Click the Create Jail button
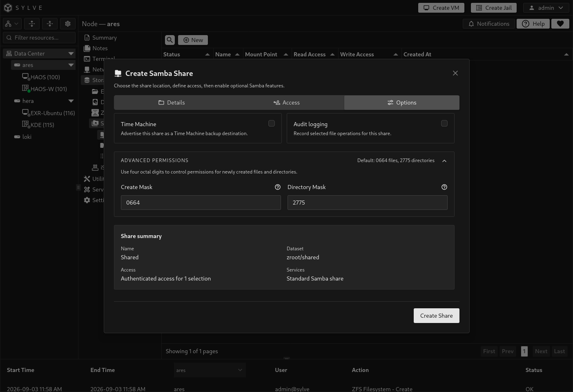The width and height of the screenshot is (573, 392). pos(494,8)
